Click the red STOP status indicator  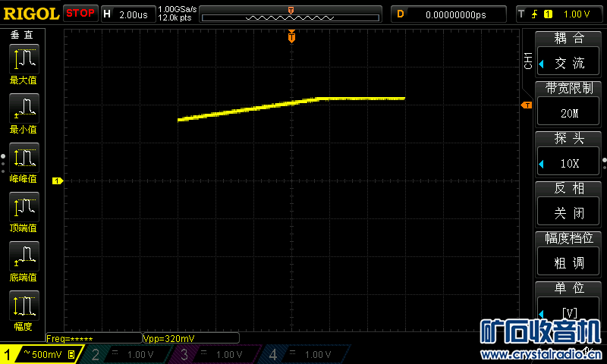click(80, 14)
